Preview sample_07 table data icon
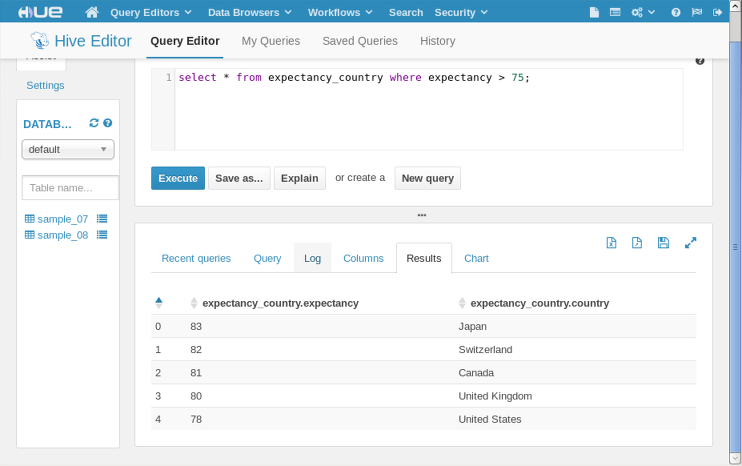 click(102, 219)
